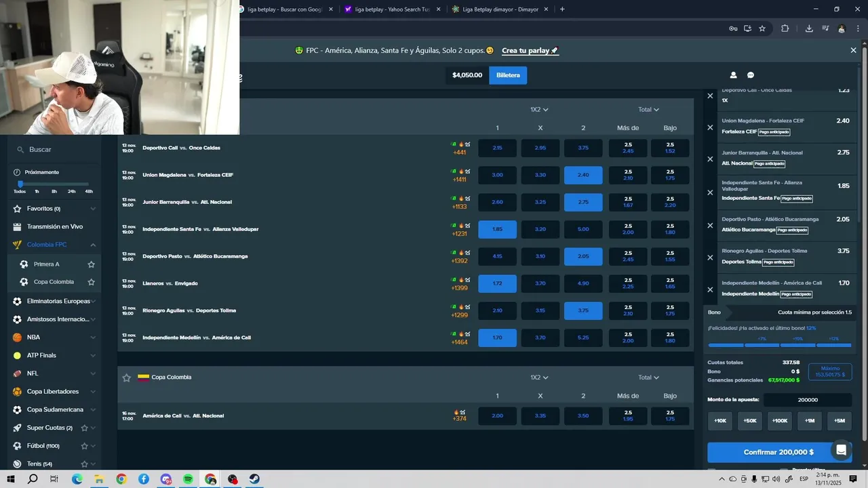Focus the Buscar search field
868x488 pixels.
55,149
